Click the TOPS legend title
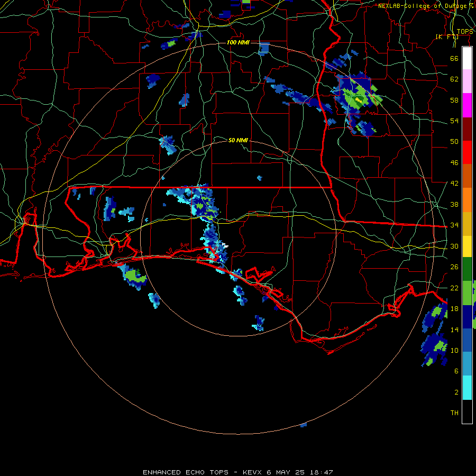The height and width of the screenshot is (476, 476). point(465,32)
